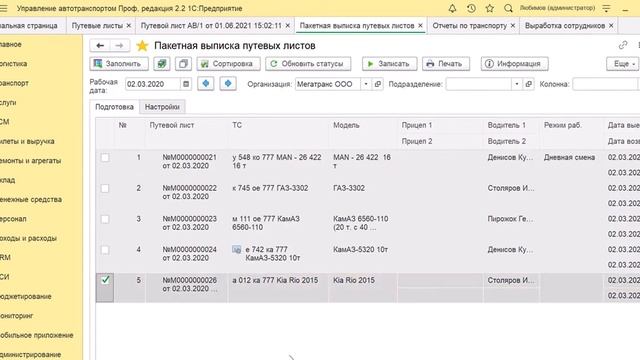Screen dimensions: 640x360
Task: Click the duplicate pages icon in toolbar
Action: click(183, 64)
